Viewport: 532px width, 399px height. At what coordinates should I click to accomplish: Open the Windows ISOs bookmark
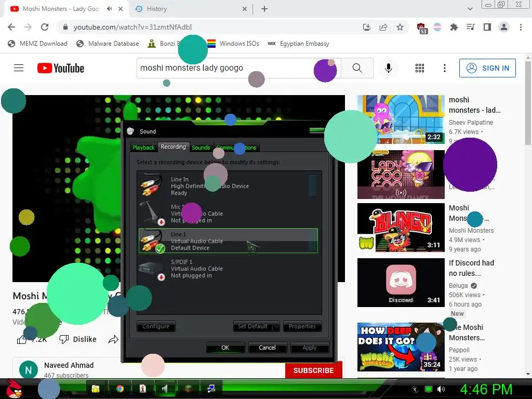click(233, 44)
